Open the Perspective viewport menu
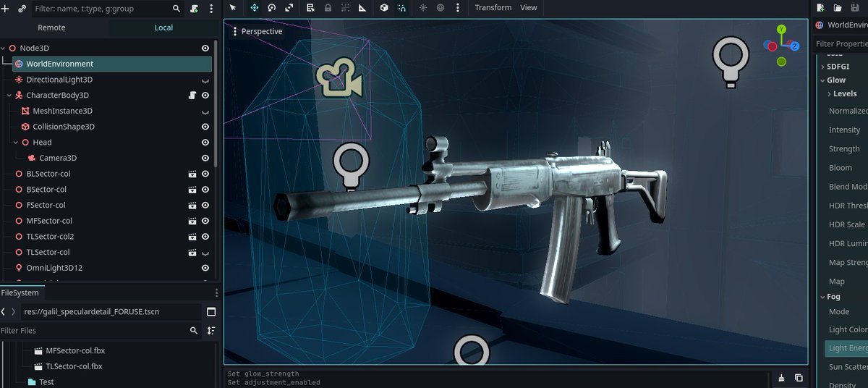868x388 pixels. (258, 31)
